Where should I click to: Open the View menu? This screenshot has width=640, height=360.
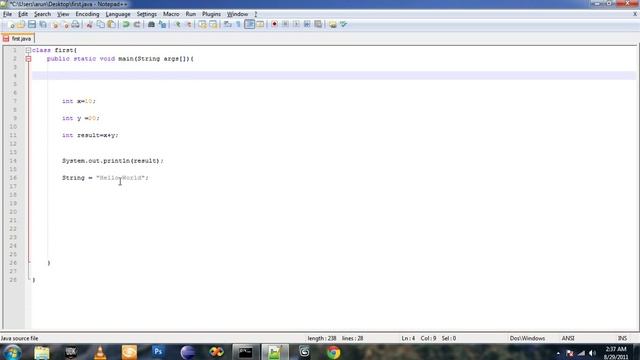[x=63, y=14]
